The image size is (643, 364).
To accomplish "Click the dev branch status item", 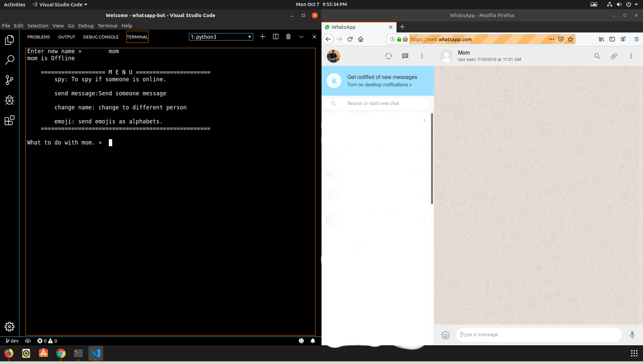I will tap(12, 341).
